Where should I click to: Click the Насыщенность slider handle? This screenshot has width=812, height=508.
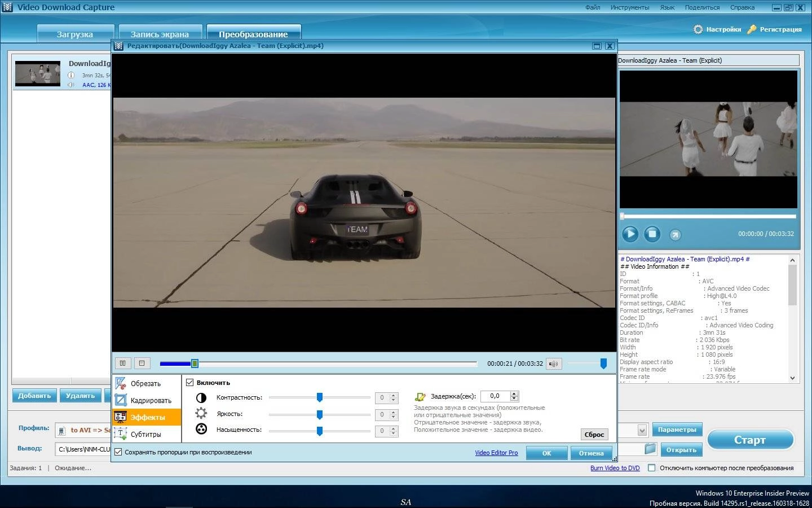point(319,431)
